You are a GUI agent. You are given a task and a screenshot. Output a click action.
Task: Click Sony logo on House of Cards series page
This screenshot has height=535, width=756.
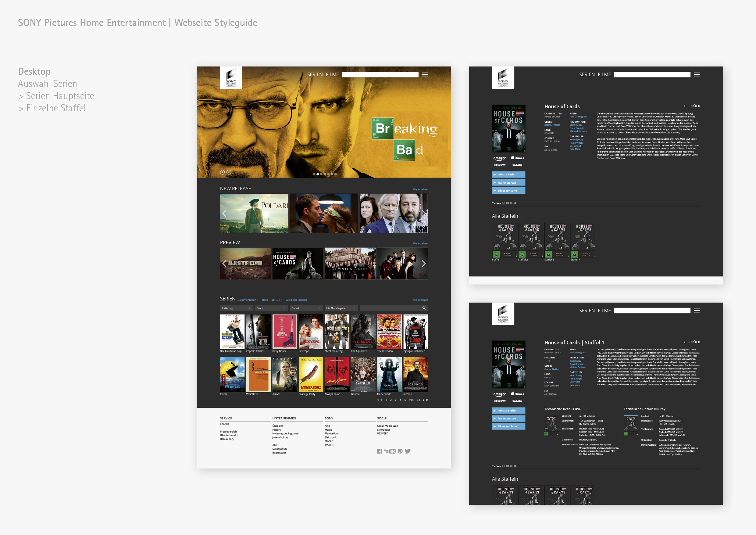click(503, 78)
